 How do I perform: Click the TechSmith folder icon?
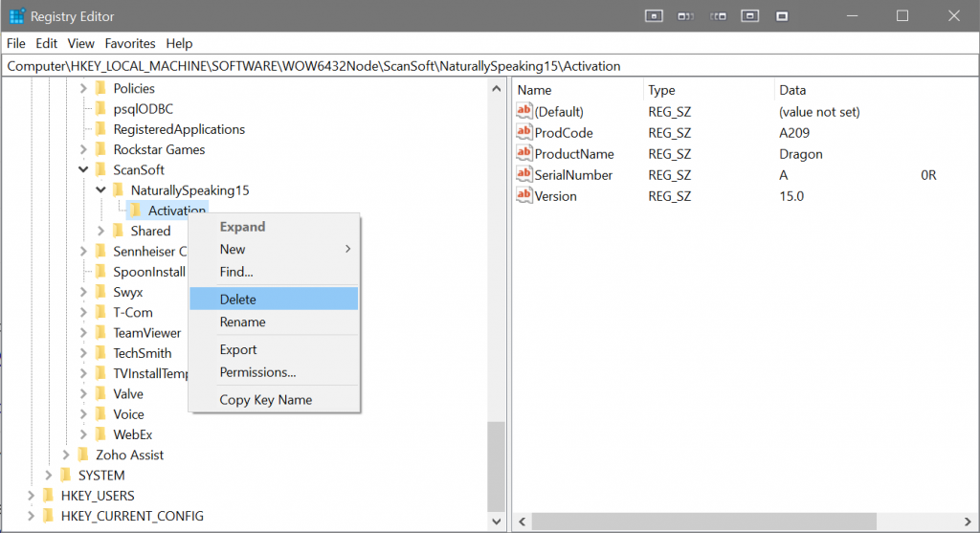pos(100,353)
